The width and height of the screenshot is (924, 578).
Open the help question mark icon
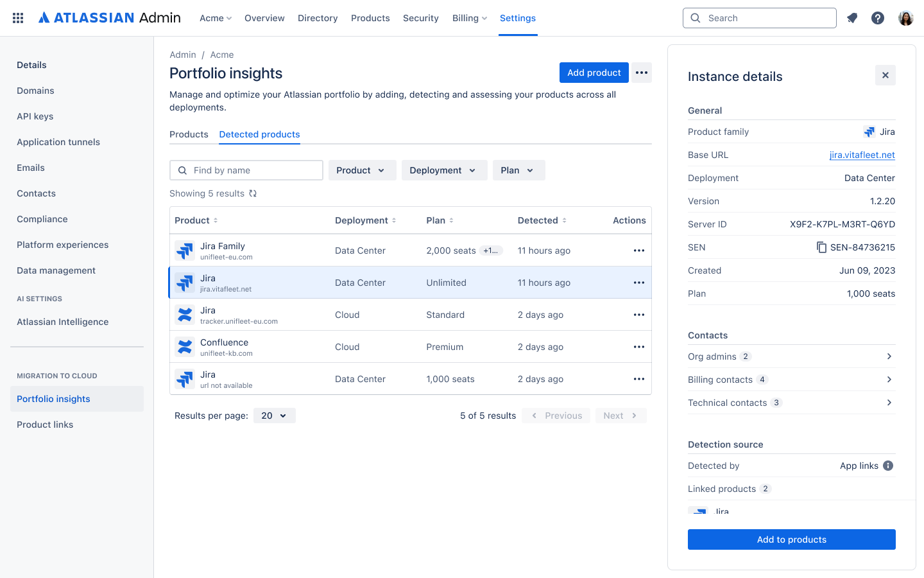[x=878, y=18]
